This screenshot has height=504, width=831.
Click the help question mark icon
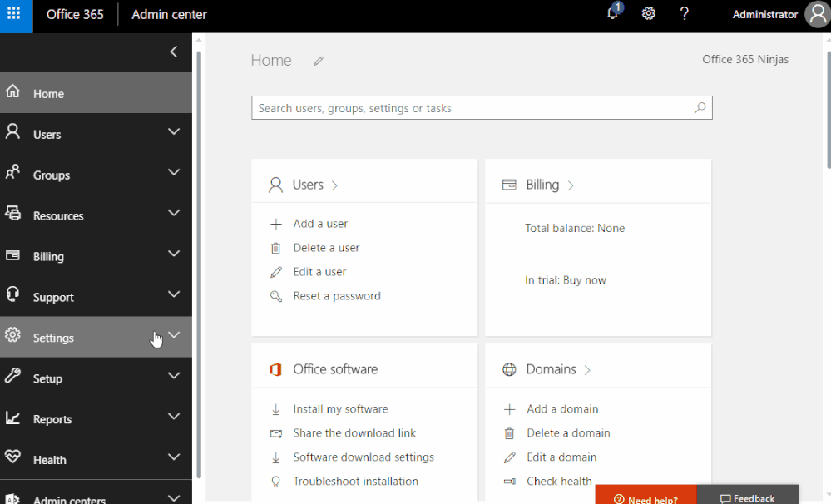(x=685, y=14)
